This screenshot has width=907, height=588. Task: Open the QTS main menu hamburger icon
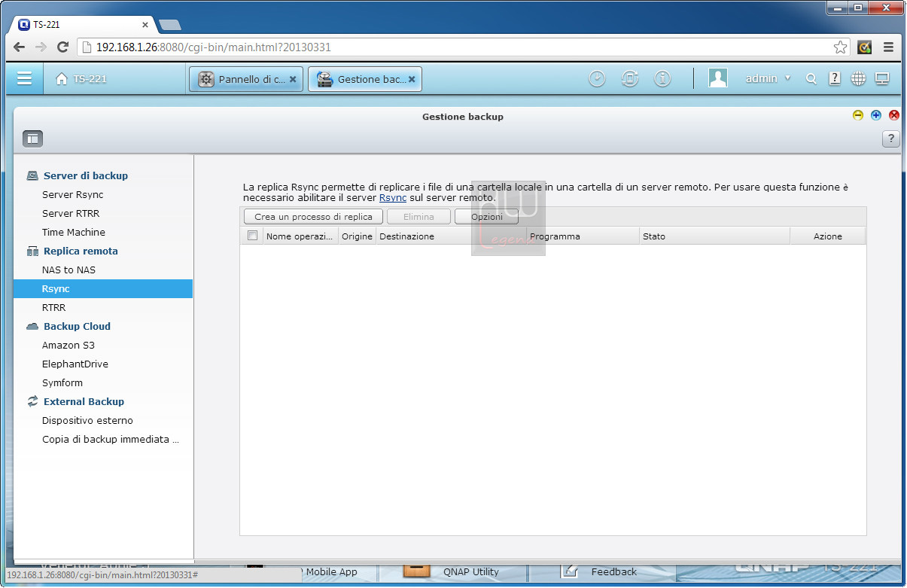click(24, 78)
